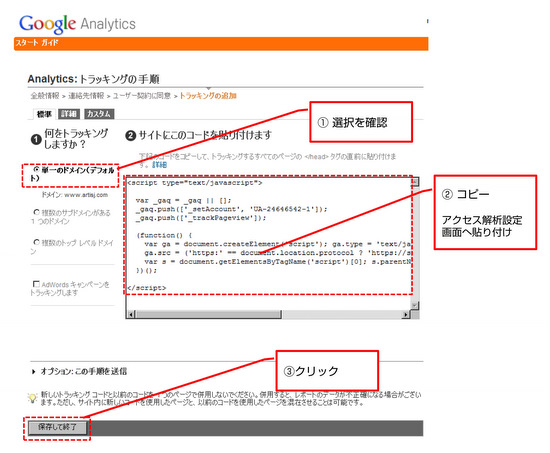This screenshot has height=453, width=550.
Task: Click the code box scroll-up arrow
Action: pyautogui.click(x=415, y=182)
